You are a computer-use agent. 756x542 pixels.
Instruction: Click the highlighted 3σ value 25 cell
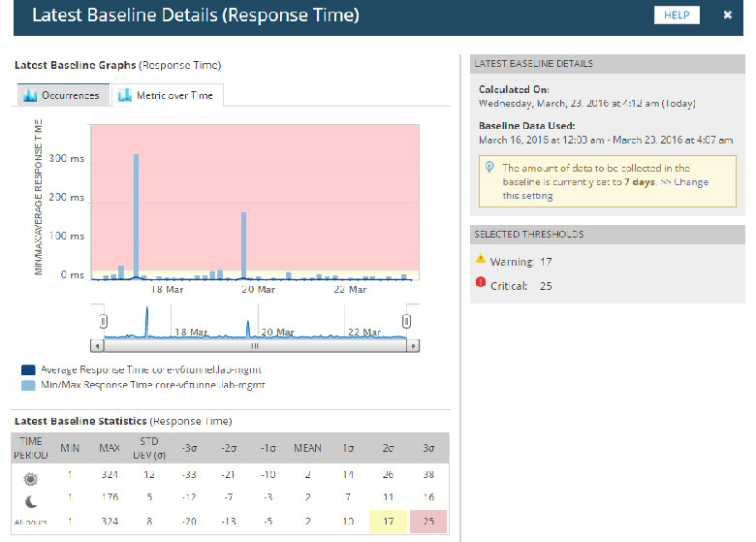point(429,524)
